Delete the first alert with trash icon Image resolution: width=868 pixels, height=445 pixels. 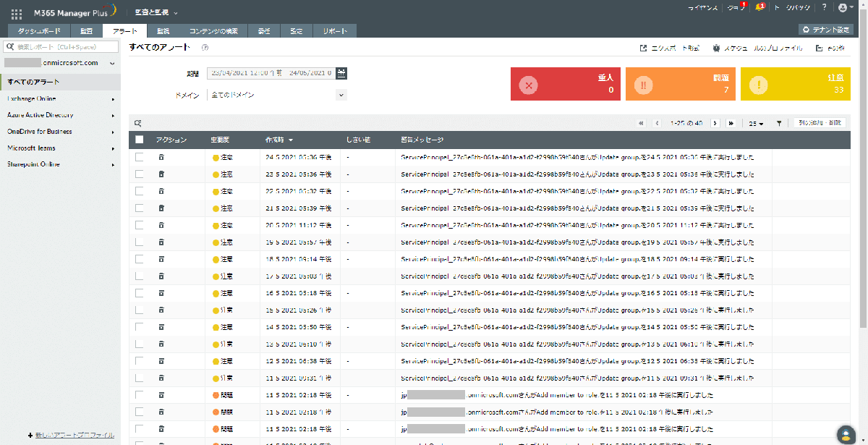click(161, 157)
